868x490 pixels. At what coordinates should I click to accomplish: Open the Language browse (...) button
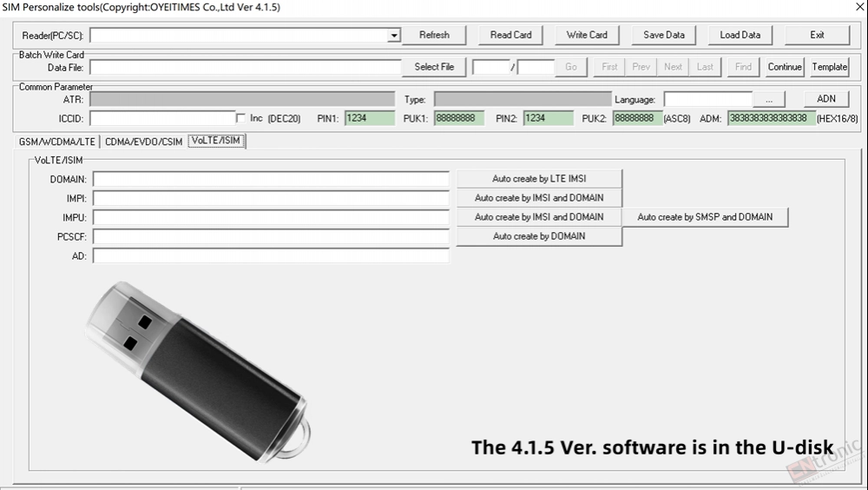tap(769, 100)
